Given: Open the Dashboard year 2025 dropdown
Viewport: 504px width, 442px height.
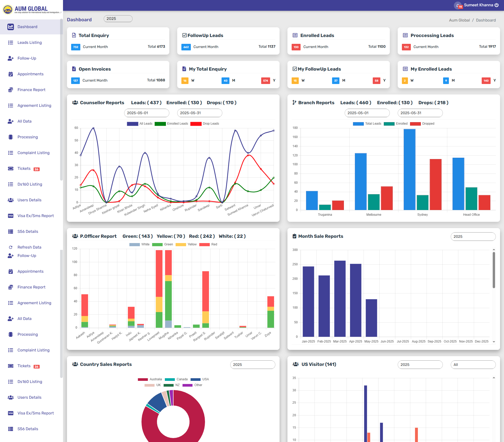Looking at the screenshot, I should click(118, 19).
